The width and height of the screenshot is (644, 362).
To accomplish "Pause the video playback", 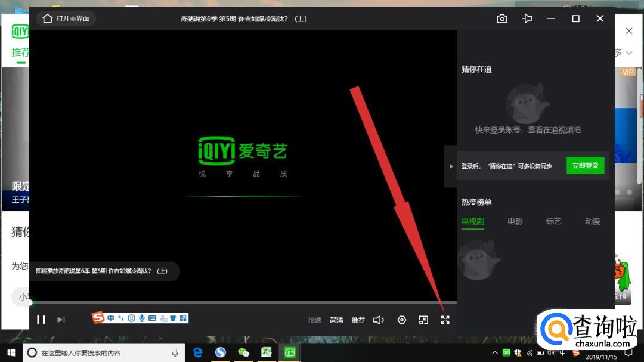I will coord(41,320).
